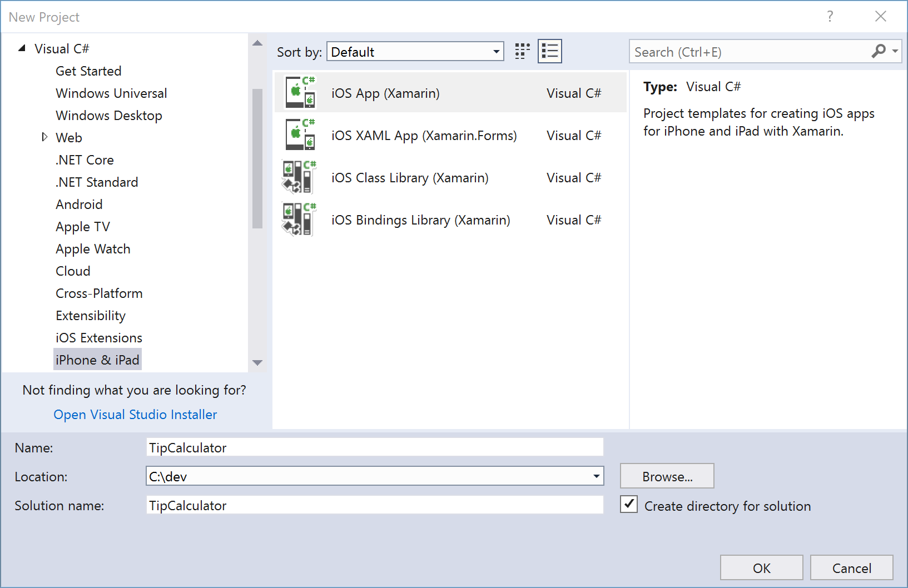Select "iOS Class Library (Xamarin)" template name
The height and width of the screenshot is (588, 908).
tap(410, 178)
